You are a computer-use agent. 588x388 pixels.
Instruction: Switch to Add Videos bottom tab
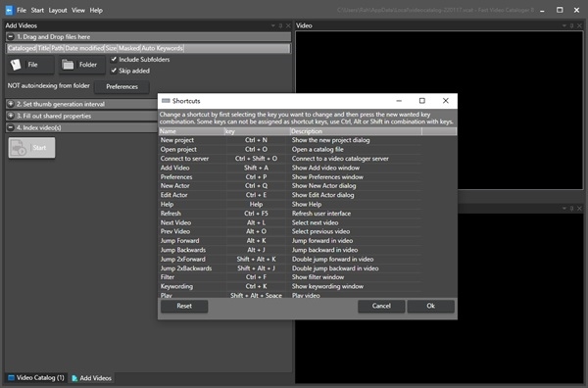click(x=92, y=378)
